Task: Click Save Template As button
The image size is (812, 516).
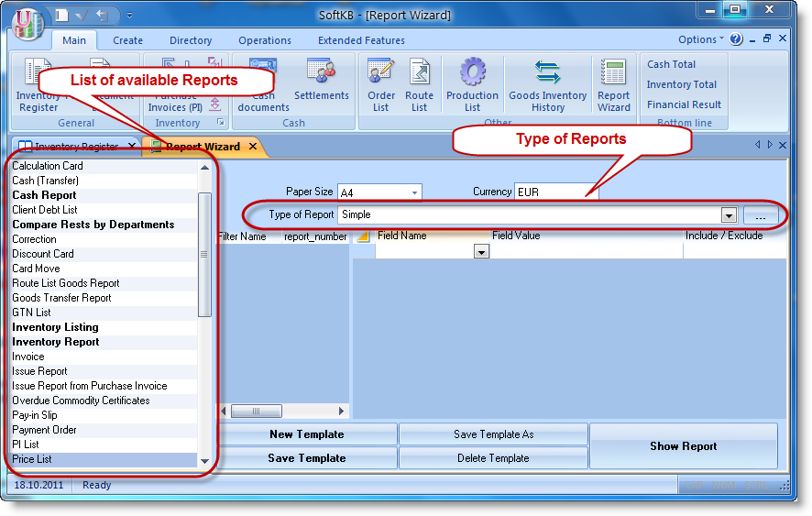Action: 493,434
